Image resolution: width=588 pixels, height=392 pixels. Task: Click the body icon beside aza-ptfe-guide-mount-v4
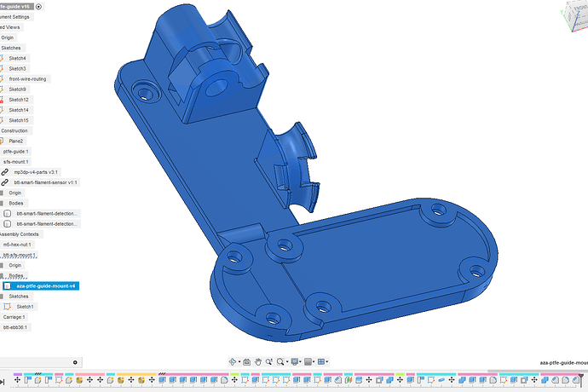pyautogui.click(x=7, y=286)
